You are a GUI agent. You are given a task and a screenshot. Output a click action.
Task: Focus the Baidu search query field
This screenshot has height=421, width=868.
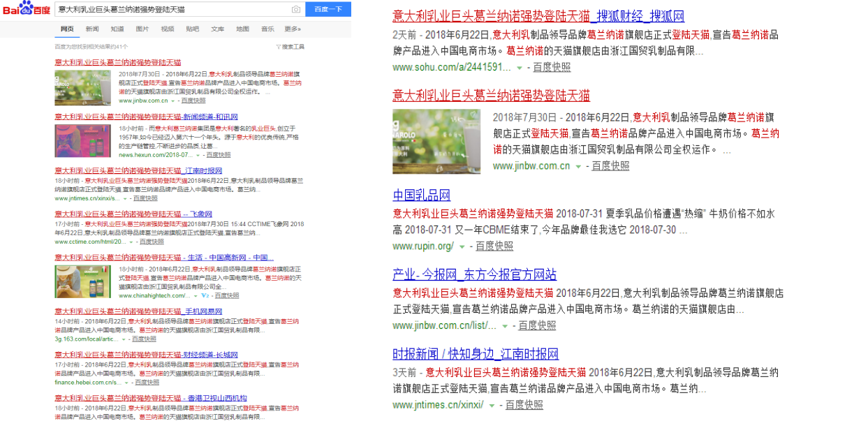point(172,9)
